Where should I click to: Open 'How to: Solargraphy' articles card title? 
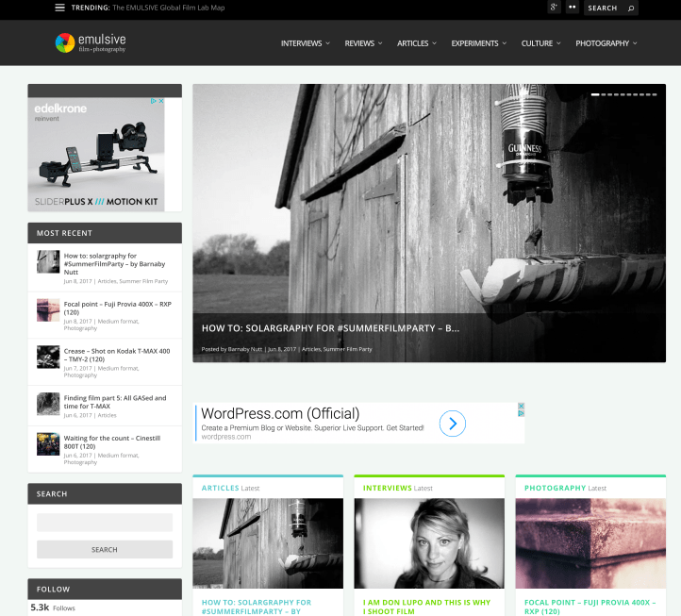pyautogui.click(x=257, y=607)
